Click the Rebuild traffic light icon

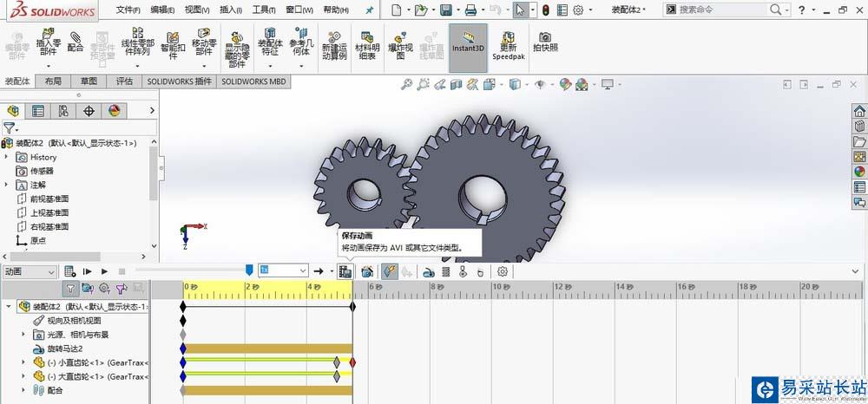pos(545,10)
